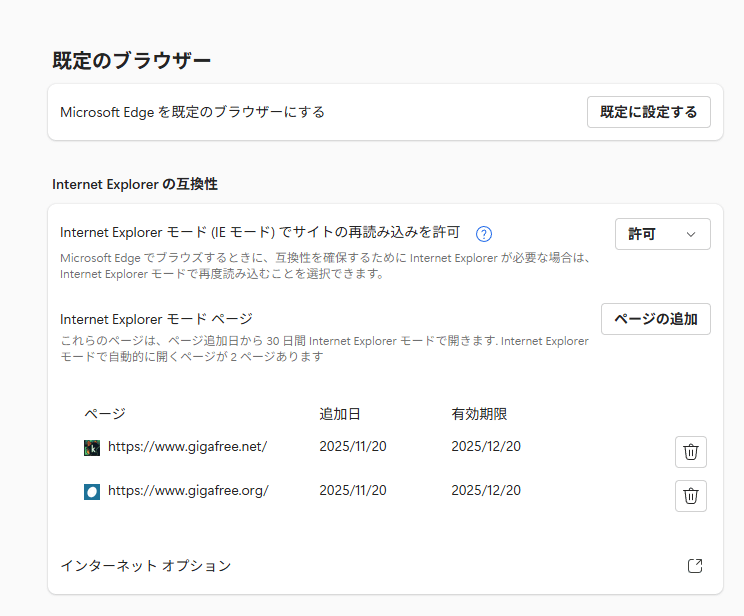744x616 pixels.
Task: Click the help icon beside IE mode reload setting
Action: 484,234
